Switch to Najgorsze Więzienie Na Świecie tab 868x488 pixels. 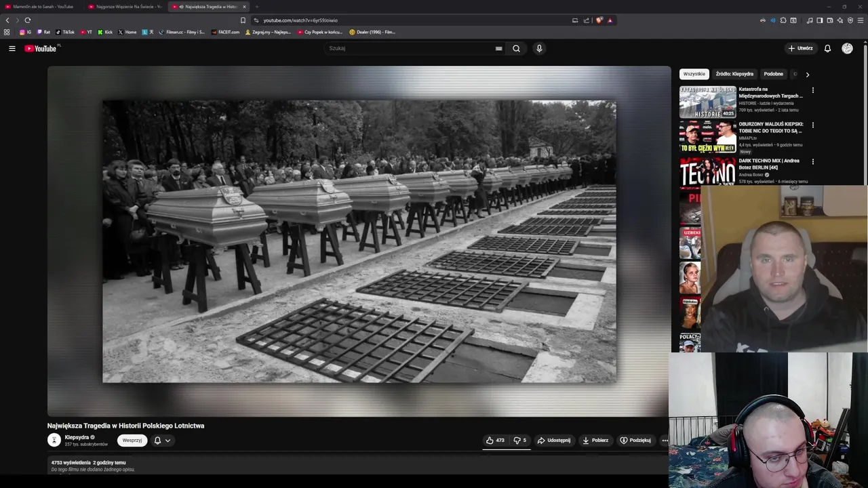tap(125, 7)
